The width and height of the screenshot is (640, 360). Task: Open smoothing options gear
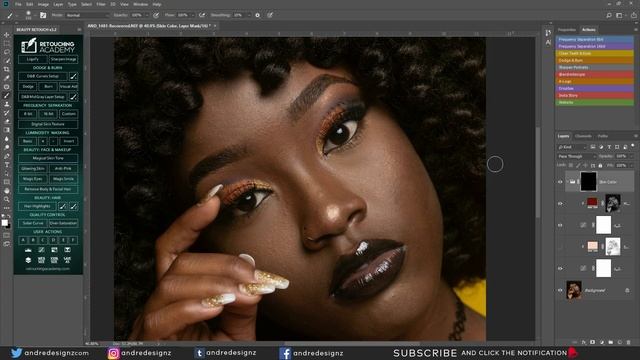(258, 15)
